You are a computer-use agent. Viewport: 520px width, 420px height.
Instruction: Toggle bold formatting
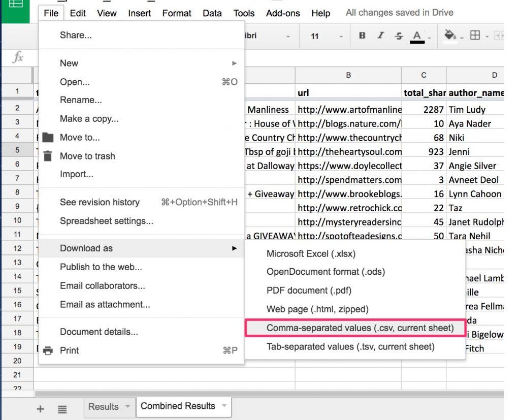click(x=362, y=36)
